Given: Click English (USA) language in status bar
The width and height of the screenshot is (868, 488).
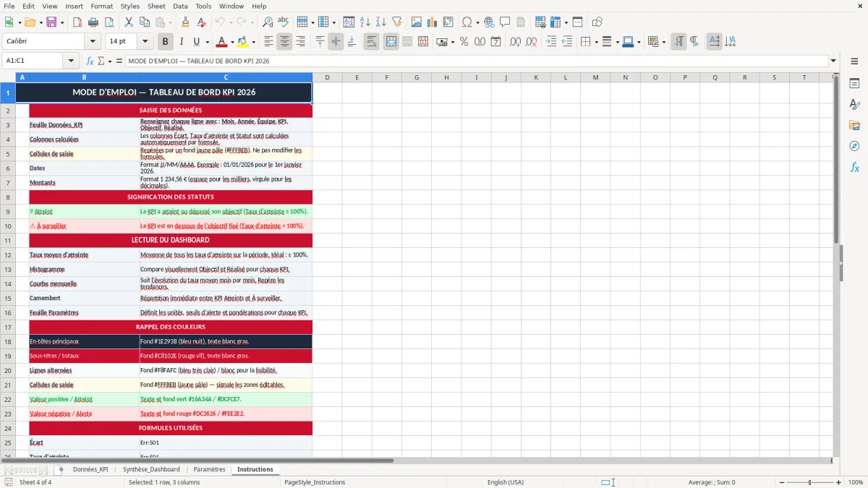Looking at the screenshot, I should (506, 482).
